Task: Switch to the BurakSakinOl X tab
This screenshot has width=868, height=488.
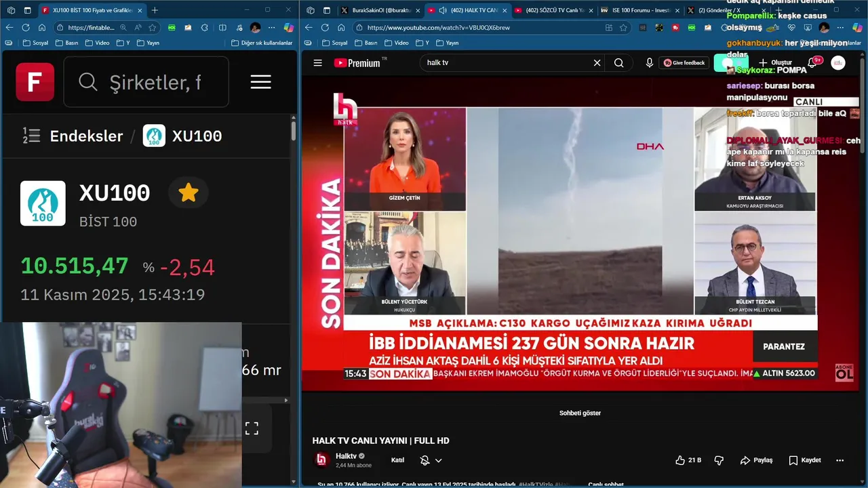Action: (x=380, y=10)
